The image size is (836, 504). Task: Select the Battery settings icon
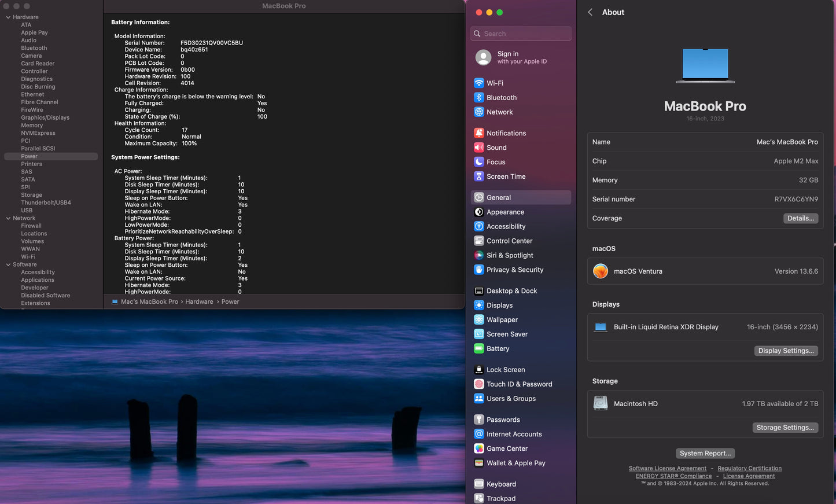click(x=479, y=348)
